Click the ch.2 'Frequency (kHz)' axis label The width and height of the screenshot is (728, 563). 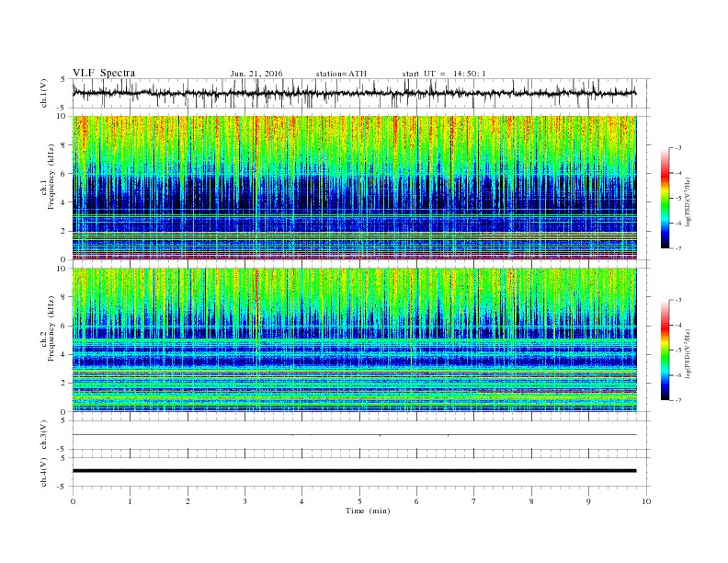tap(51, 328)
